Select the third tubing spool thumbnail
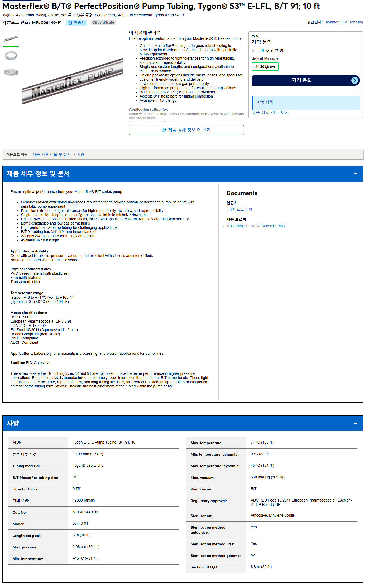 tap(11, 72)
